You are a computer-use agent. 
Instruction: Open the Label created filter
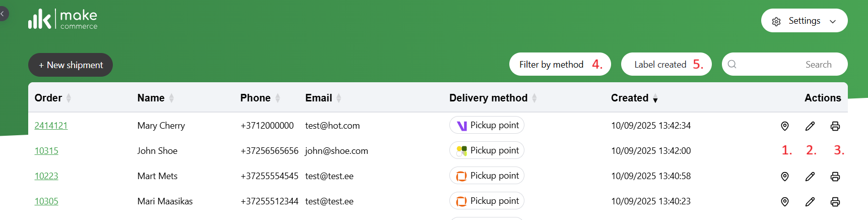(x=666, y=64)
